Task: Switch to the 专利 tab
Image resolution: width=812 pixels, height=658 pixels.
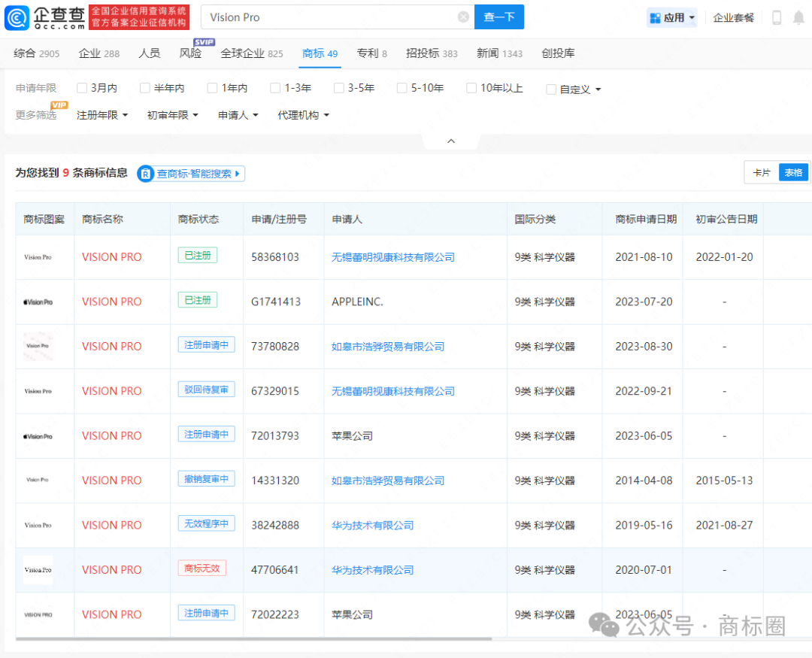Action: pos(368,53)
